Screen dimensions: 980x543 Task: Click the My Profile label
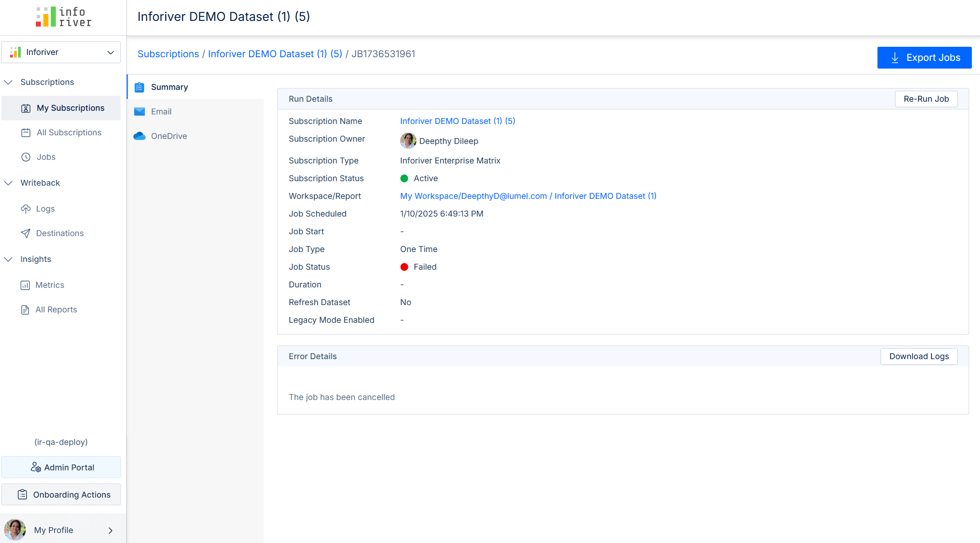(x=54, y=530)
